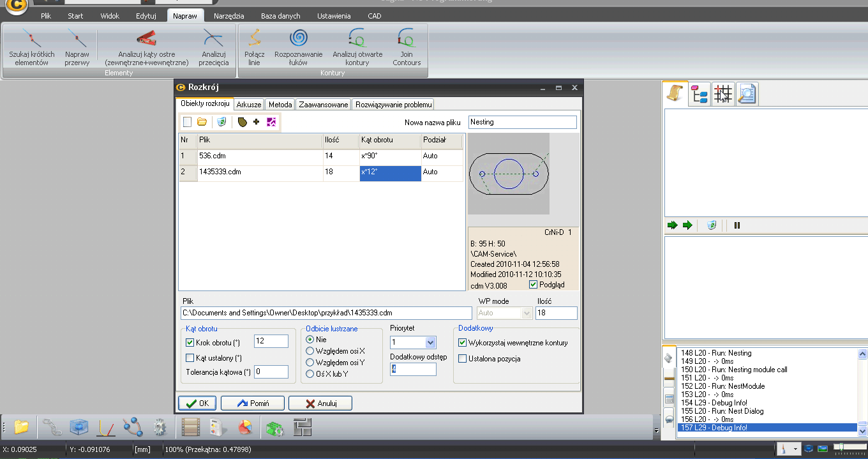This screenshot has height=459, width=868.
Task: Select Względem osi X radio button
Action: click(310, 351)
